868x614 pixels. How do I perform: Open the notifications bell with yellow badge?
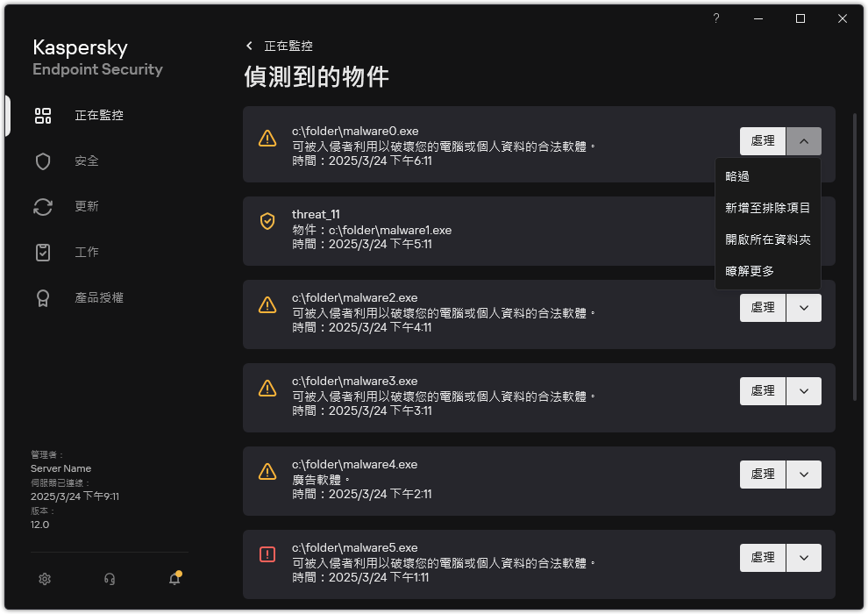click(x=174, y=579)
